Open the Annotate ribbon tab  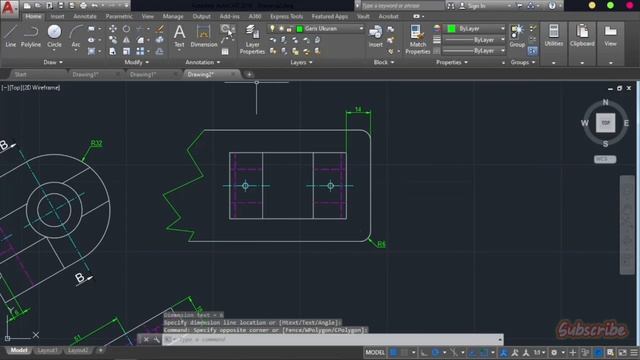pos(85,16)
